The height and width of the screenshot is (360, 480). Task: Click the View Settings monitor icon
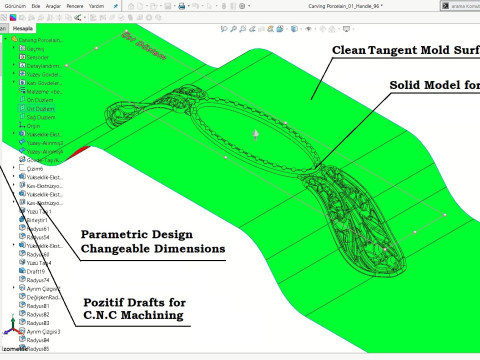point(346,29)
